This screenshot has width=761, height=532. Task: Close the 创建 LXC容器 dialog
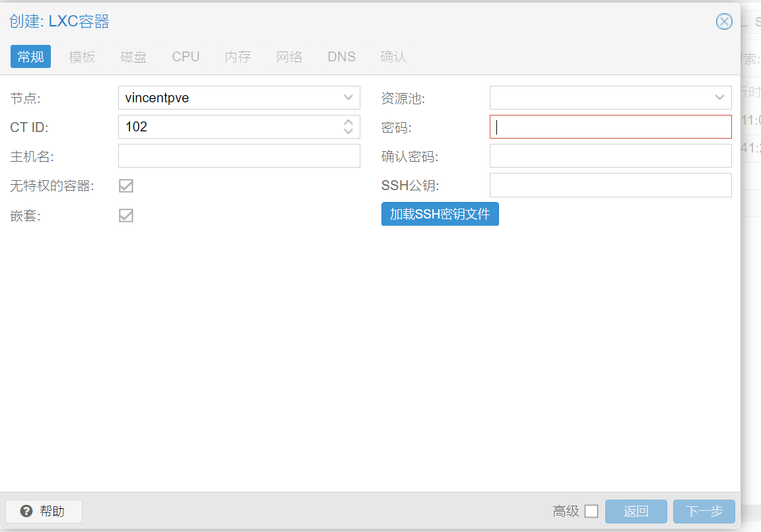coord(724,22)
